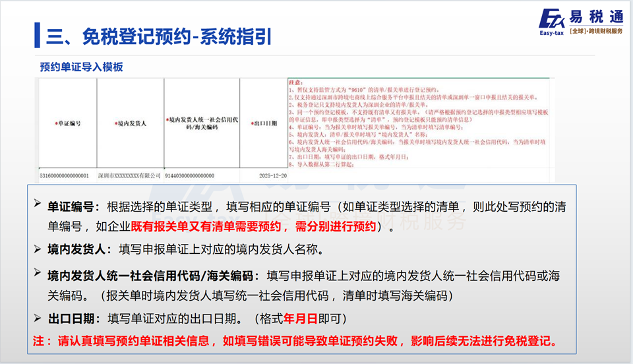This screenshot has height=364, width=633.
Task: Select the slide title 三、免税登记预约-系统指引
Action: click(x=158, y=35)
